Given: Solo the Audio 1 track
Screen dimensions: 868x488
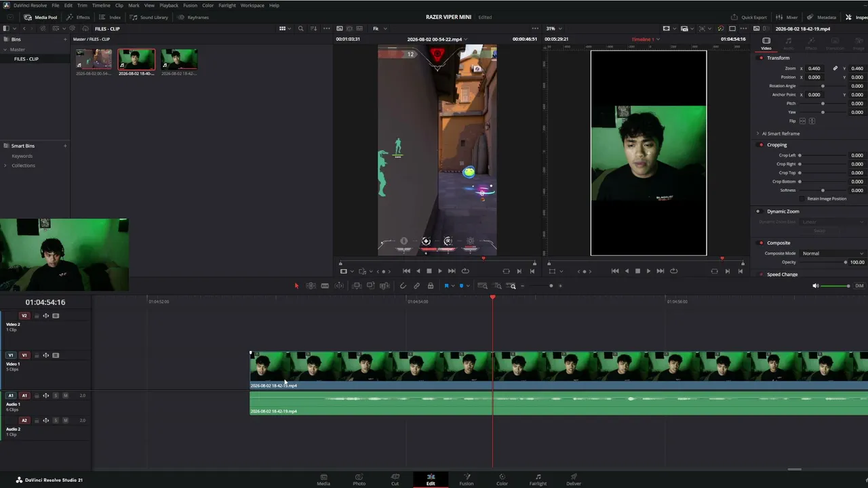Looking at the screenshot, I should (x=56, y=395).
